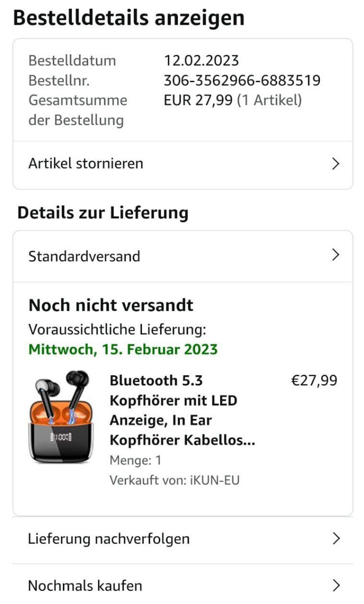Open Bluetooth 5.3 Kopfhörer product title
This screenshot has height=604, width=364.
coord(182,410)
